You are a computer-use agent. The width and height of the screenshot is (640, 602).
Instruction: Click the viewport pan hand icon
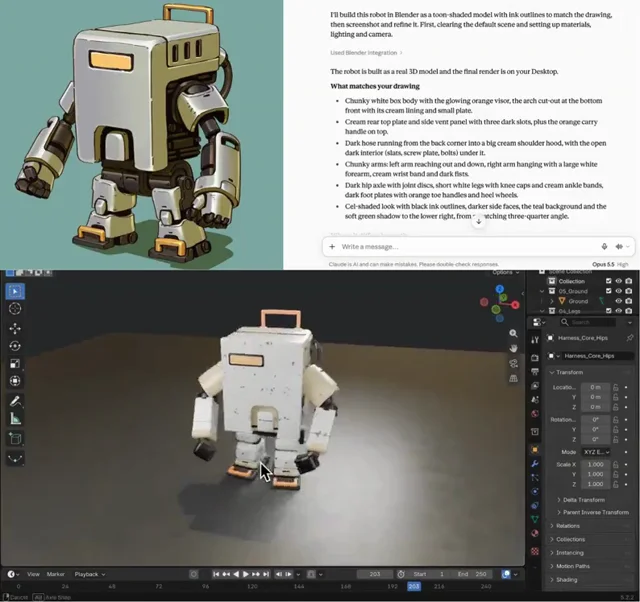click(x=513, y=348)
